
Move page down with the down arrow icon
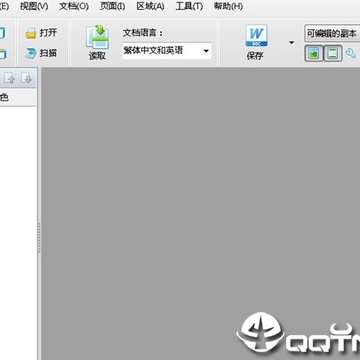(27, 79)
